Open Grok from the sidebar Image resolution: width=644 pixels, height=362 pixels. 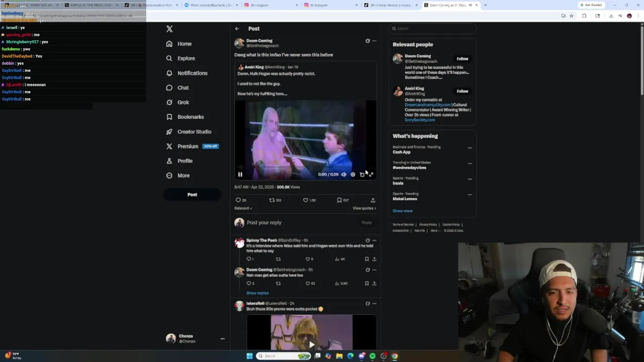178,102
